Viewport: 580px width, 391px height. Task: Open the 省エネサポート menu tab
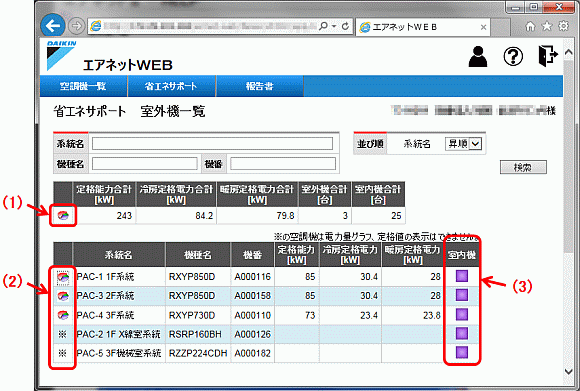[x=172, y=86]
